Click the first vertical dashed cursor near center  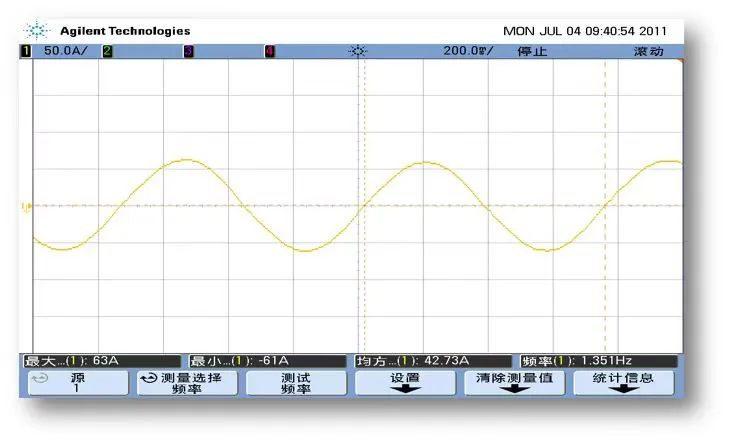(x=365, y=205)
